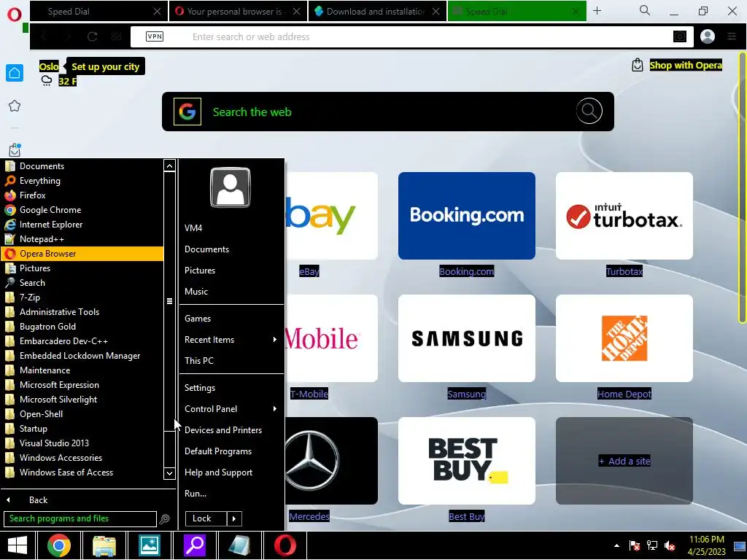Click the network tray icon

click(651, 545)
